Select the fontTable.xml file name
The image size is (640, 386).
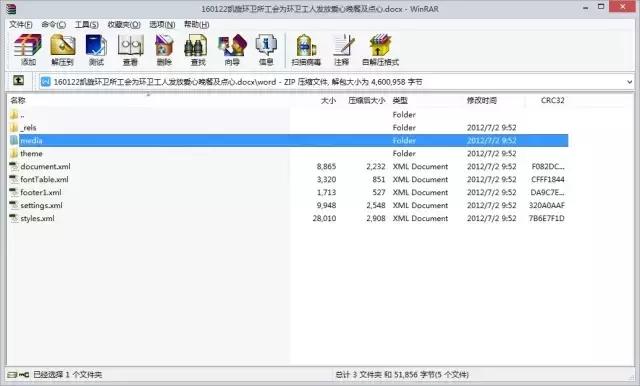pyautogui.click(x=44, y=180)
